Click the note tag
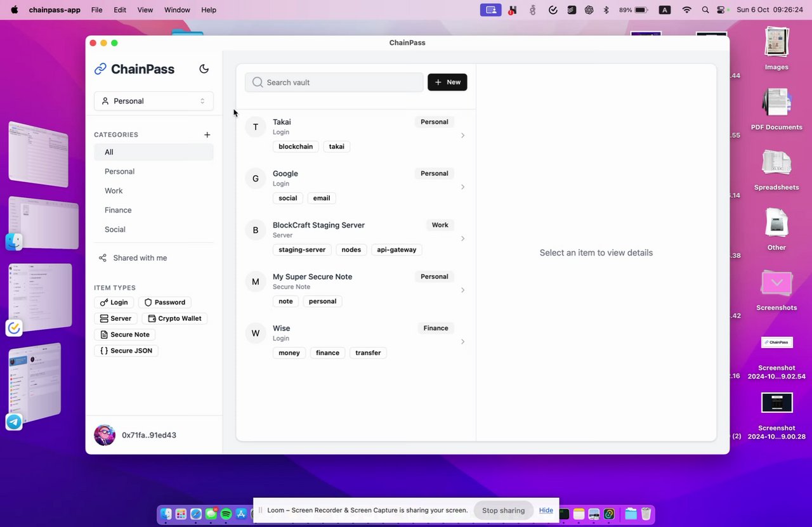The width and height of the screenshot is (812, 527). tap(286, 301)
